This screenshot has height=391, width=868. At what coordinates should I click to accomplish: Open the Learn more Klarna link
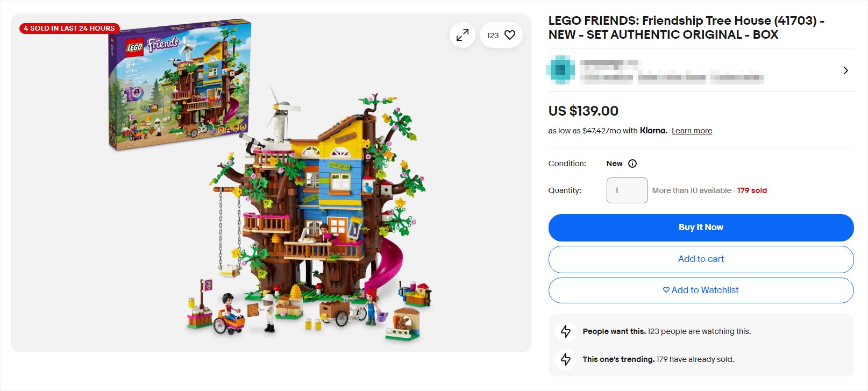692,130
